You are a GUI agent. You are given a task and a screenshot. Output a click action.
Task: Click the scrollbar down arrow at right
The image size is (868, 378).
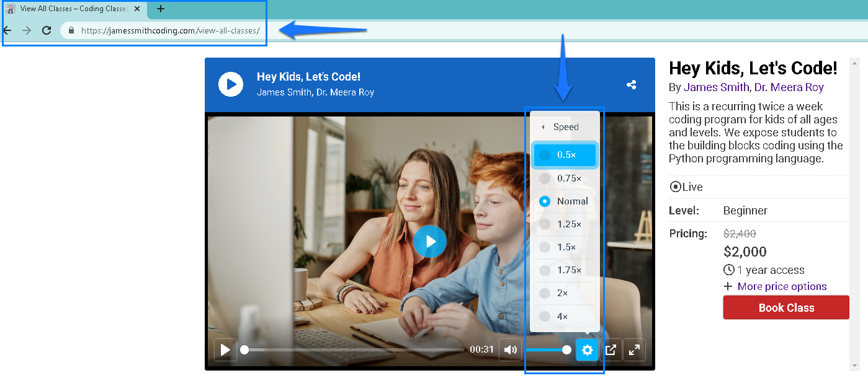tap(855, 364)
